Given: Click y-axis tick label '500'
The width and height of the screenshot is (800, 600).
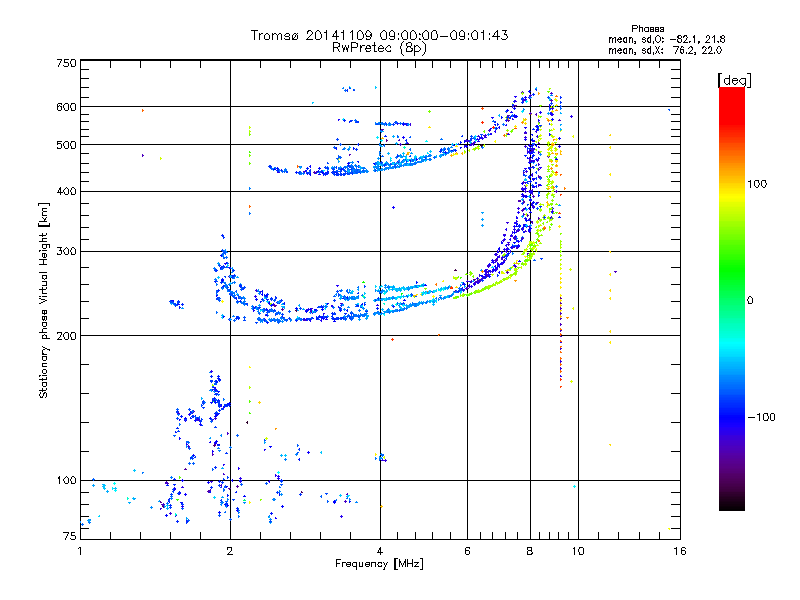Looking at the screenshot, I should pos(67,145).
